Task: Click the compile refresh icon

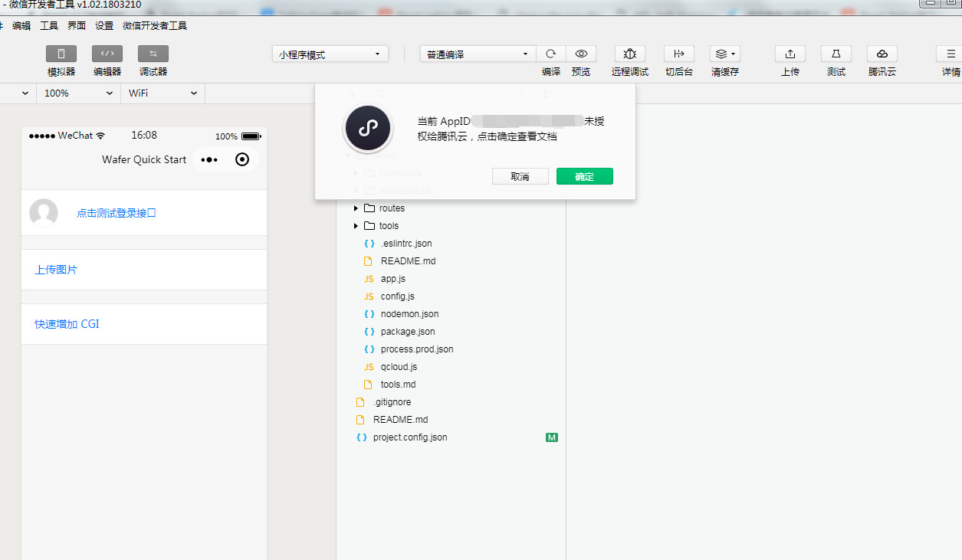Action: (x=550, y=54)
